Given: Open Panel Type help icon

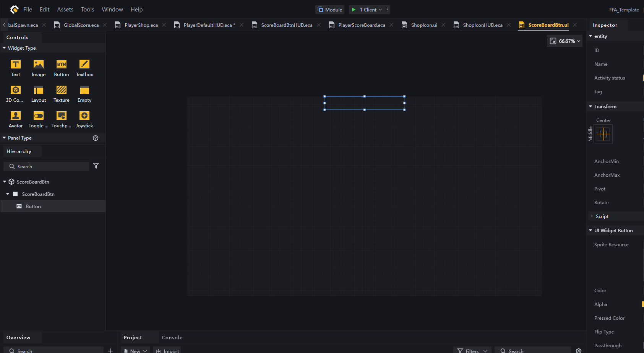Looking at the screenshot, I should (96, 138).
